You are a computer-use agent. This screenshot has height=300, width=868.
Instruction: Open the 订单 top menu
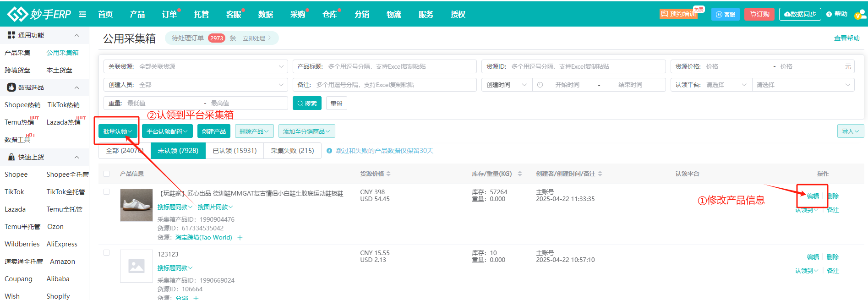click(169, 14)
